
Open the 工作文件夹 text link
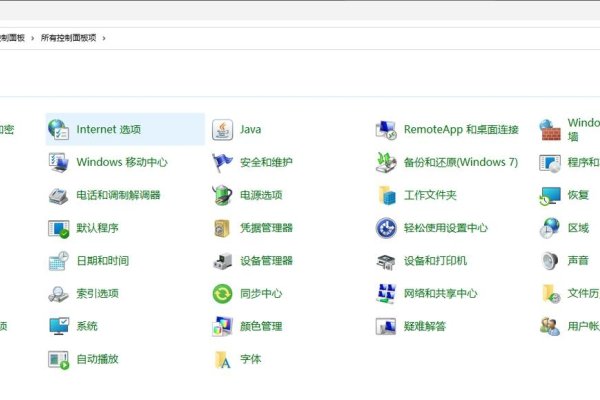(x=430, y=195)
